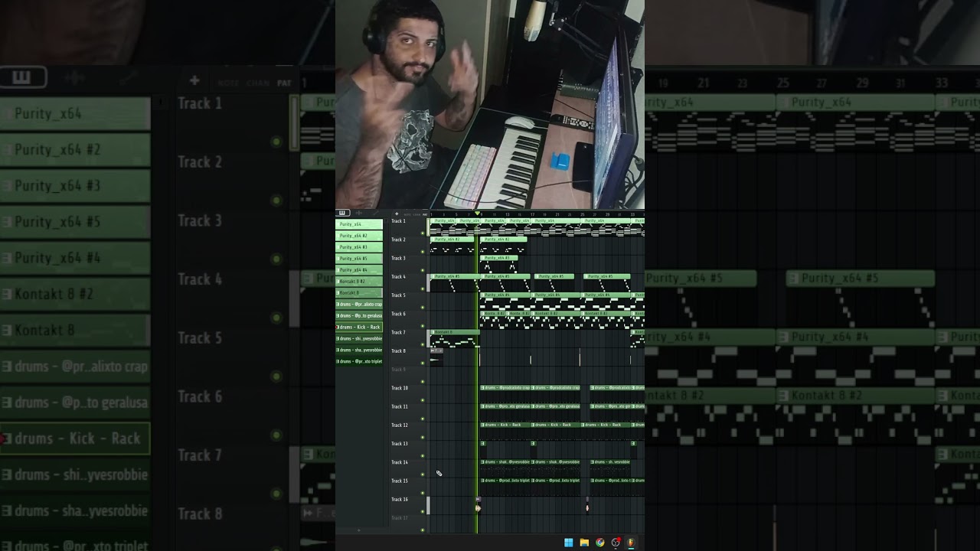The width and height of the screenshot is (980, 551).
Task: Mute Track 7 using its green dot
Action: point(423,344)
